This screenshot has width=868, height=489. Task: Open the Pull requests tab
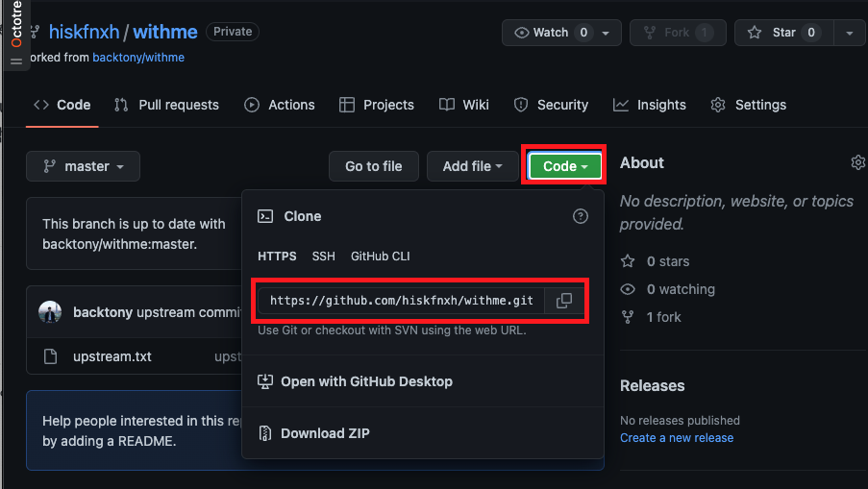[166, 105]
